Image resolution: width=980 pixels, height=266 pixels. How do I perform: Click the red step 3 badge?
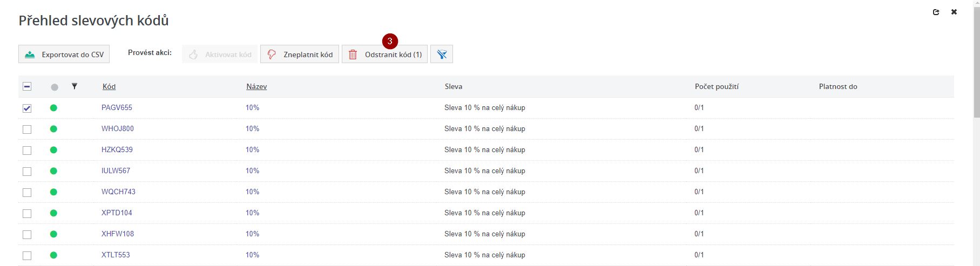coord(390,42)
